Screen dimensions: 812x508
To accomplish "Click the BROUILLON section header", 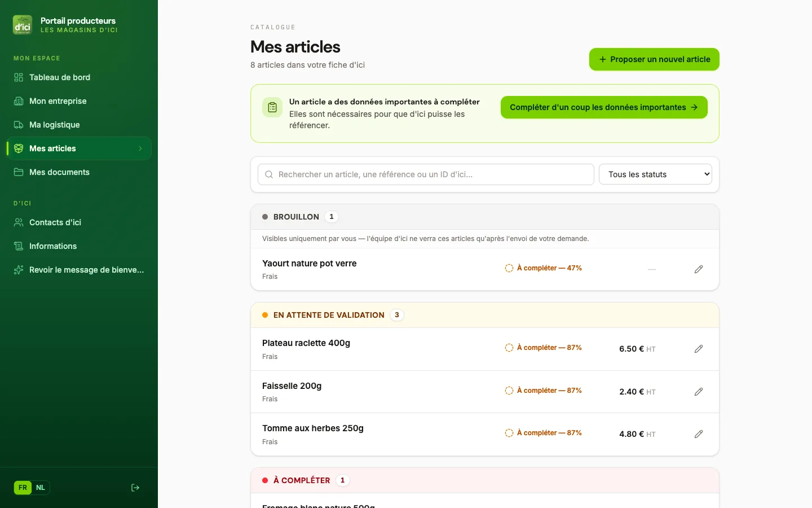I will click(x=485, y=217).
